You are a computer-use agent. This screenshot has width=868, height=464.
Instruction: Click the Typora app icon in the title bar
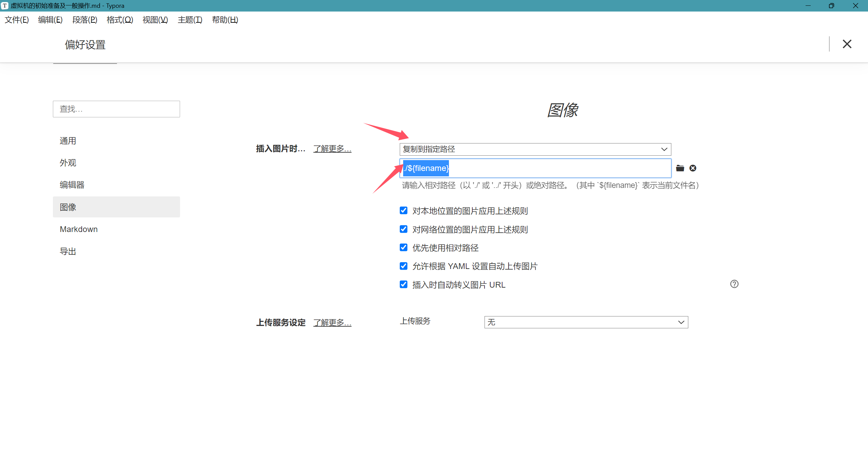(5, 6)
